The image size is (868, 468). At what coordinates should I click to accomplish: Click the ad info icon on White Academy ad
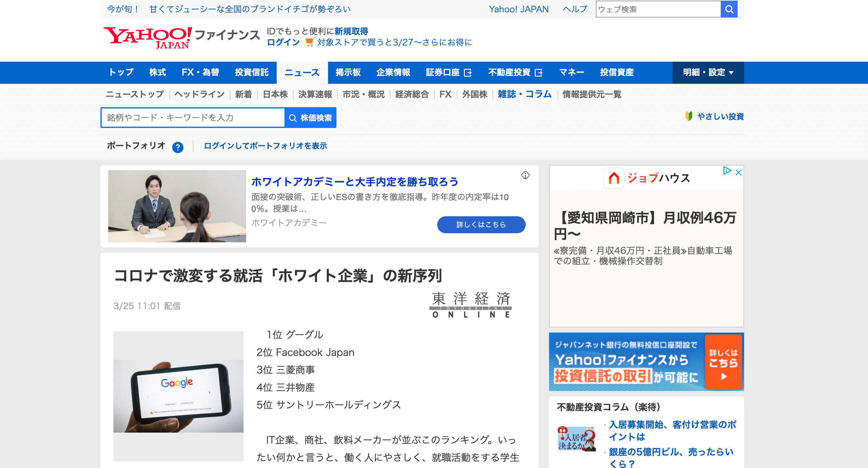pos(525,175)
